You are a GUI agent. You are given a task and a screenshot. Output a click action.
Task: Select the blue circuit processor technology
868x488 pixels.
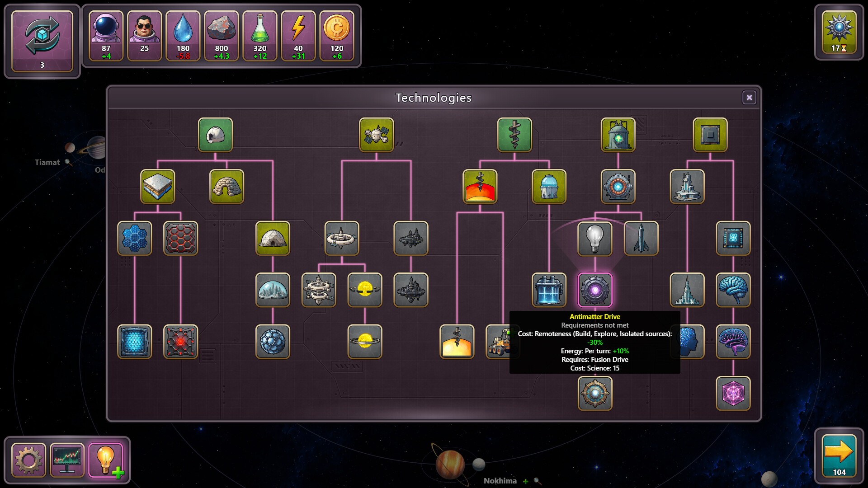point(733,238)
